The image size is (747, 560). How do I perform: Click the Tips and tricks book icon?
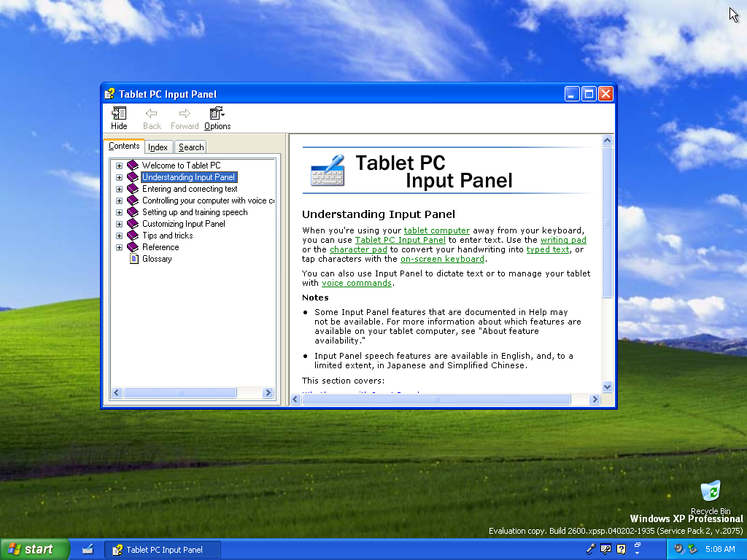132,236
